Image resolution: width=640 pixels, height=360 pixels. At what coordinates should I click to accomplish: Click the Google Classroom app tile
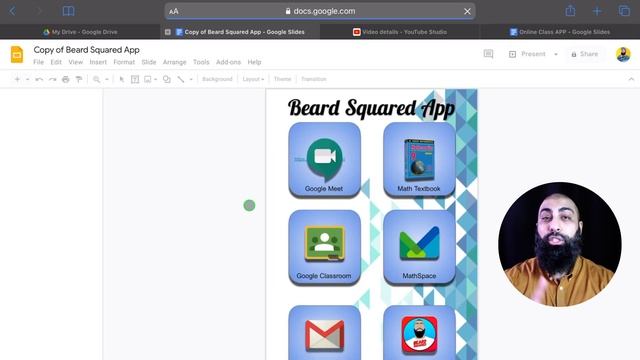(x=324, y=247)
